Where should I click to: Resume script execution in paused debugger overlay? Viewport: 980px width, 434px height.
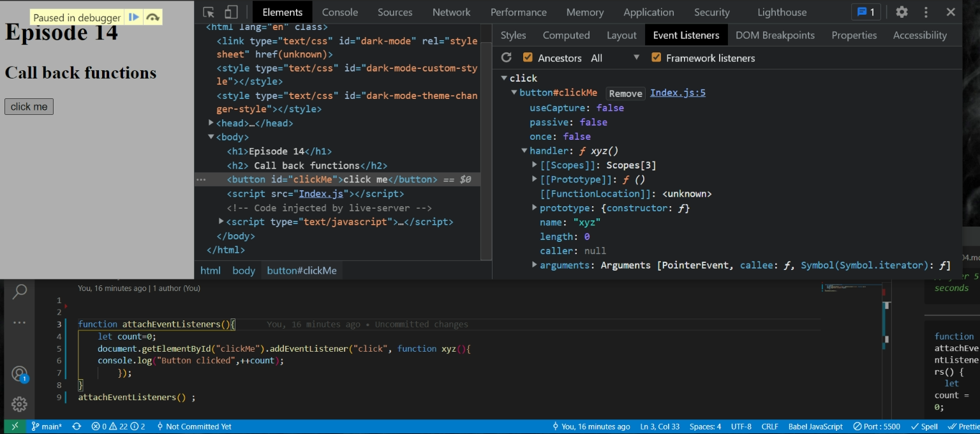pyautogui.click(x=133, y=17)
